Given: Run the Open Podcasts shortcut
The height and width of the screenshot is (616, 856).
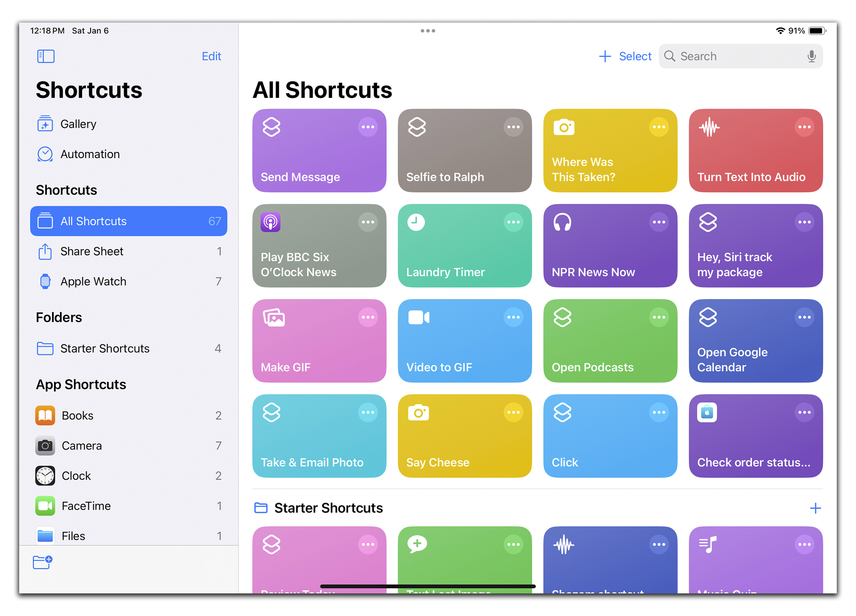Looking at the screenshot, I should 610,341.
